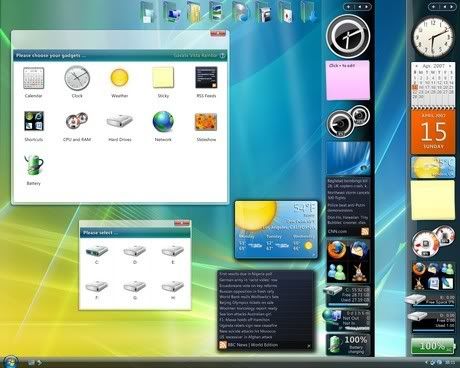Click RSS icon beside BBC News title
460x368 pixels.
point(223,345)
